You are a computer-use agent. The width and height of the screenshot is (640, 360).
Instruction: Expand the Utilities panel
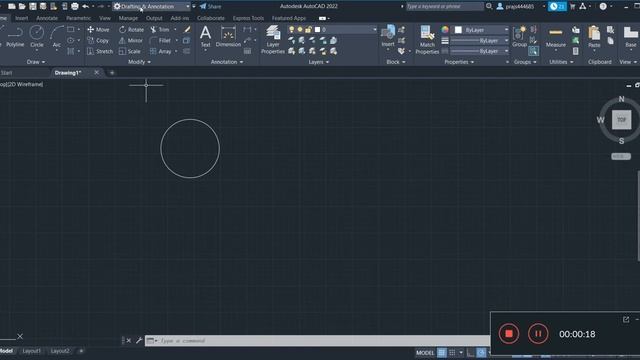(561, 62)
